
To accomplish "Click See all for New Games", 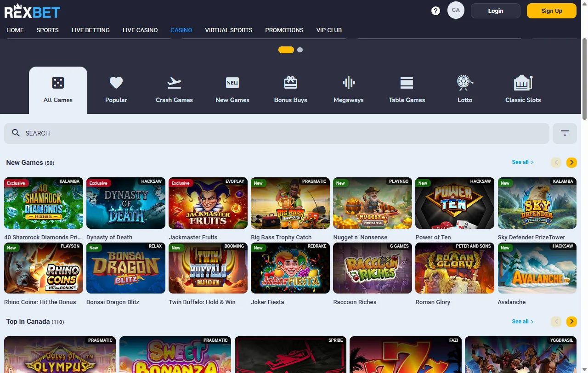I will (x=523, y=162).
